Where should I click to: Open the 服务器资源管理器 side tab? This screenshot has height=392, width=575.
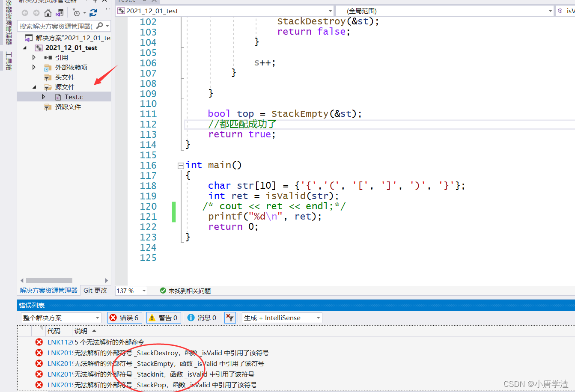9,22
